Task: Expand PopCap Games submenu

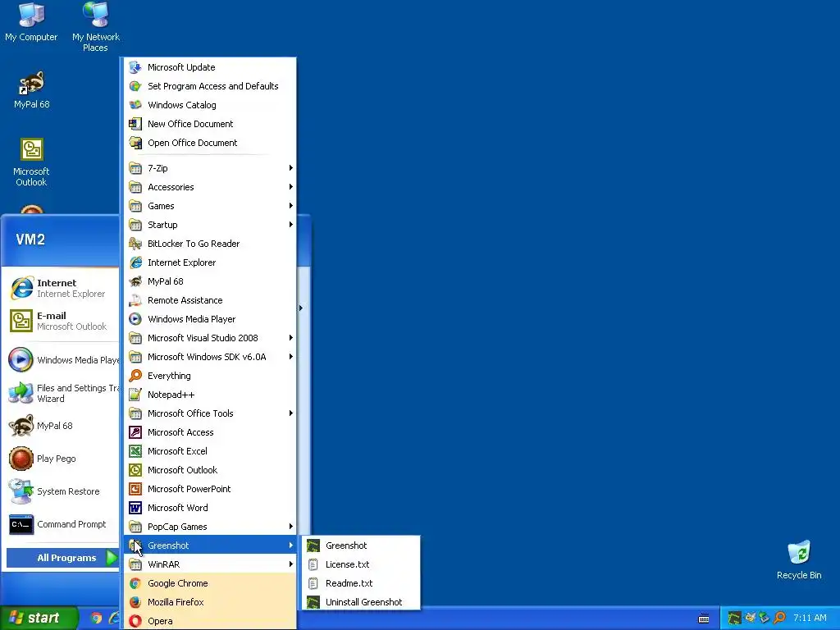Action: (x=210, y=527)
